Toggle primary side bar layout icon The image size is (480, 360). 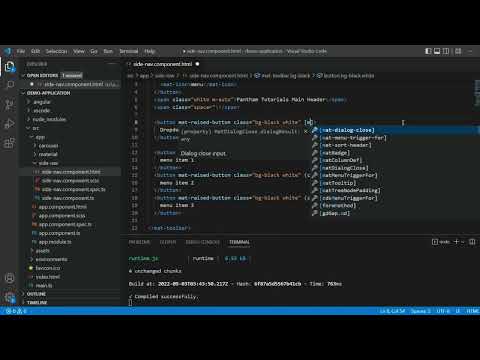click(428, 51)
